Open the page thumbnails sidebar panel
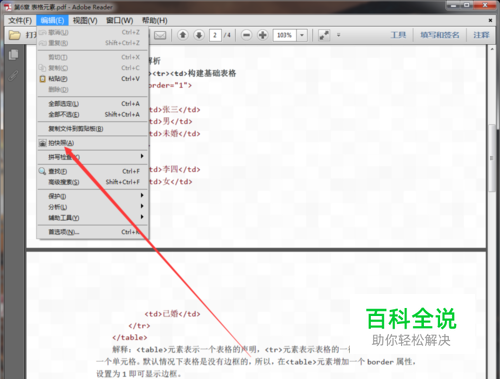The height and width of the screenshot is (379, 500). tap(14, 55)
